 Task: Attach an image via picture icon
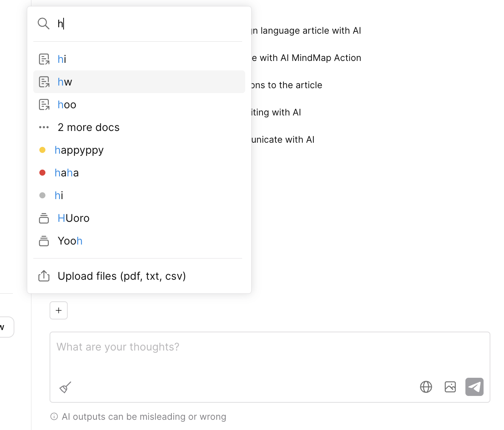[450, 387]
